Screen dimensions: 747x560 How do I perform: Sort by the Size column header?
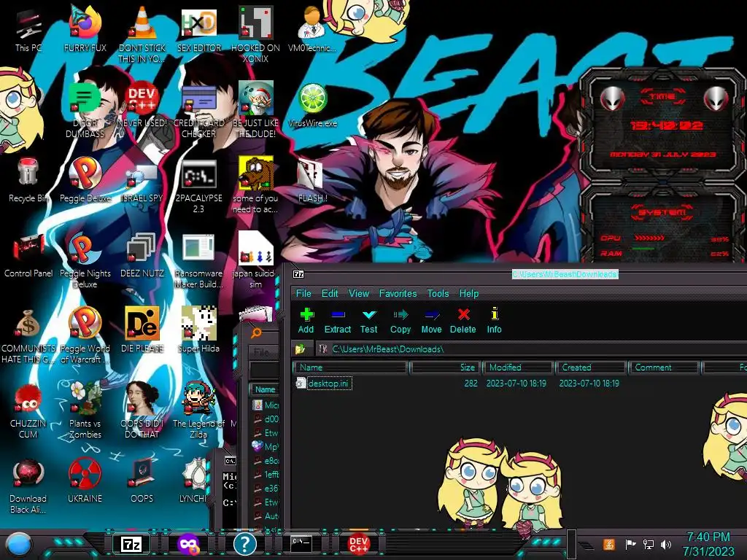(444, 367)
